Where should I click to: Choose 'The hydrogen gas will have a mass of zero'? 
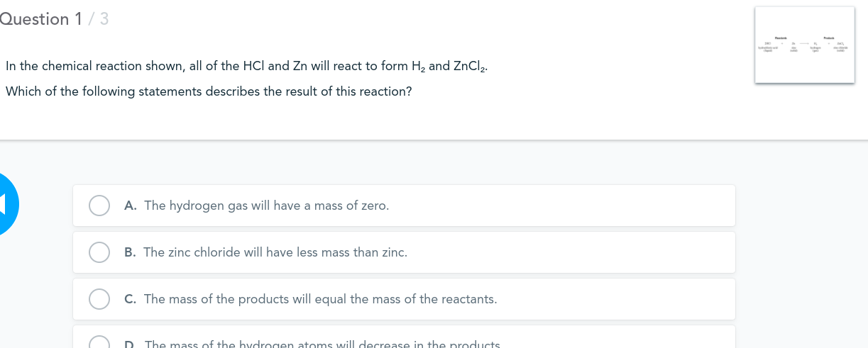click(266, 206)
